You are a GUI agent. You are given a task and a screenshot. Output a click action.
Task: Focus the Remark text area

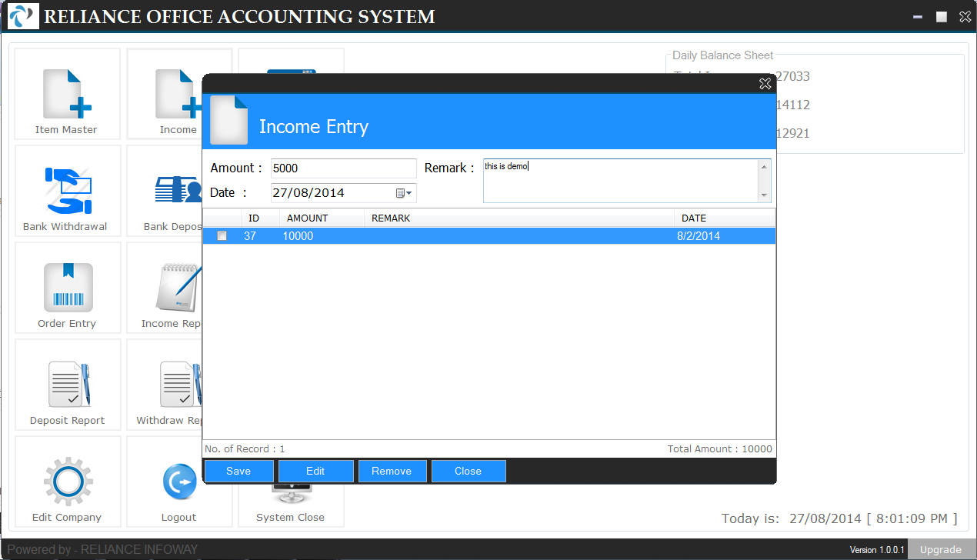click(x=621, y=181)
